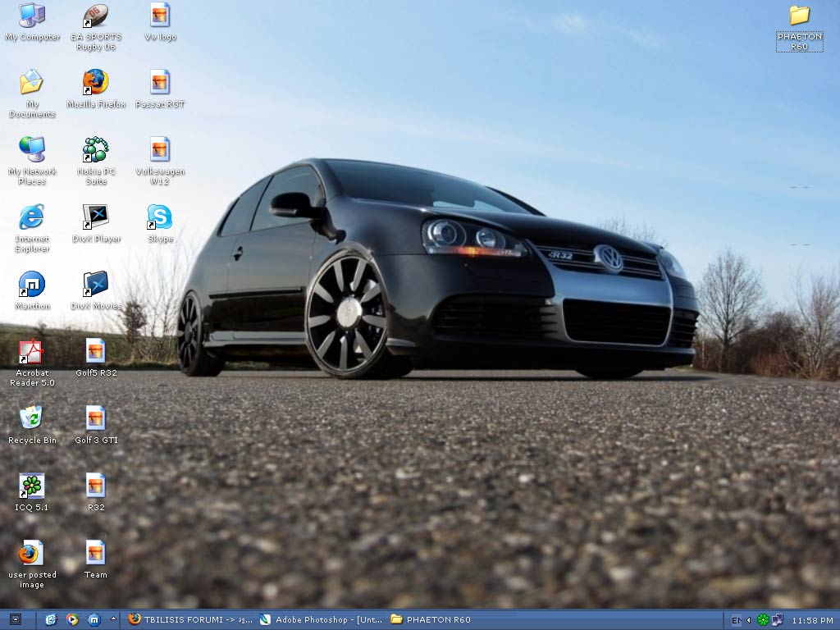Select the Golf5 R32 image file
Screen dimensions: 840x630
point(96,352)
